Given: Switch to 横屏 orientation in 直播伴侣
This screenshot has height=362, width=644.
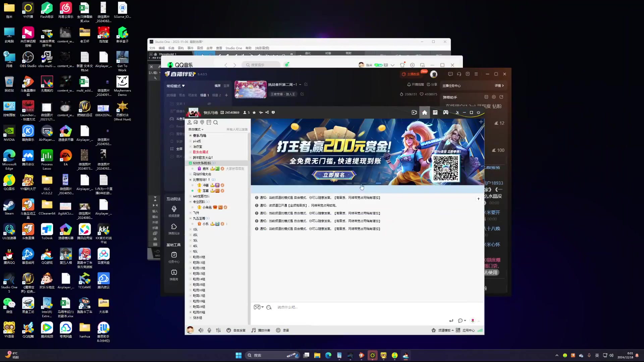Looking at the screenshot, I should click(218, 86).
